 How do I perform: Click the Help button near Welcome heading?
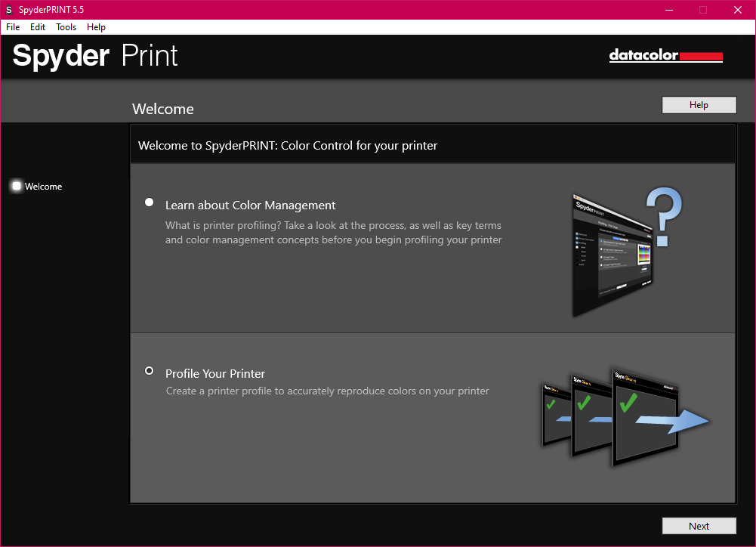coord(699,105)
